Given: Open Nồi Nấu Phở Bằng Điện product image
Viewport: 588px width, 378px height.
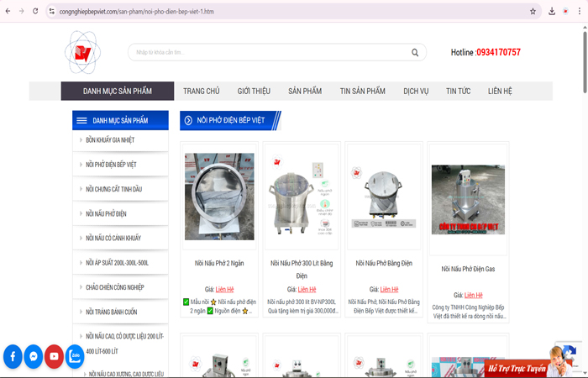Looking at the screenshot, I should [384, 197].
